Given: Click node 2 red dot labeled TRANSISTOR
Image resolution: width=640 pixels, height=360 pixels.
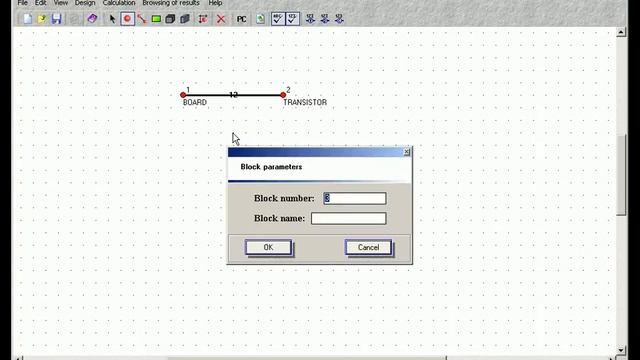Looking at the screenshot, I should (x=283, y=95).
